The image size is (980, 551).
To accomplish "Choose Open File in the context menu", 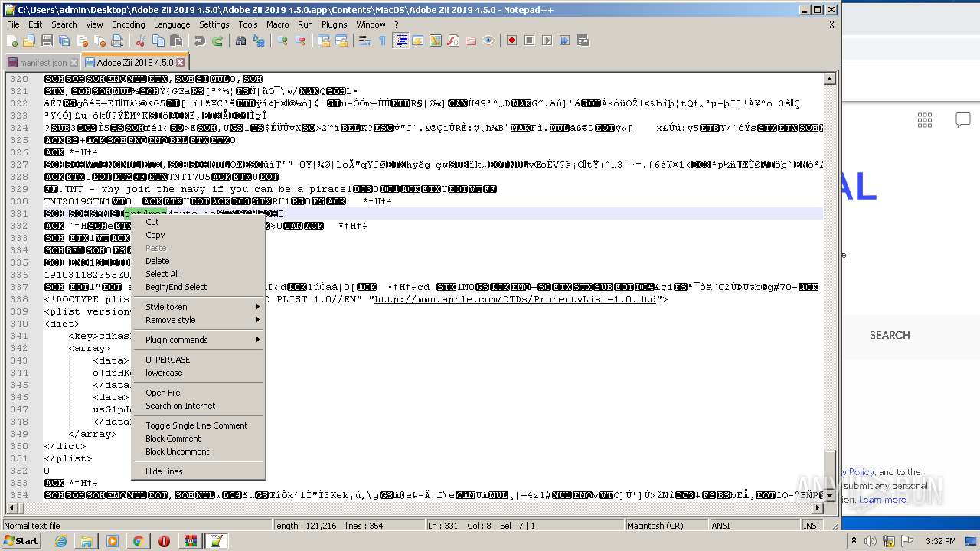I will (x=199, y=393).
